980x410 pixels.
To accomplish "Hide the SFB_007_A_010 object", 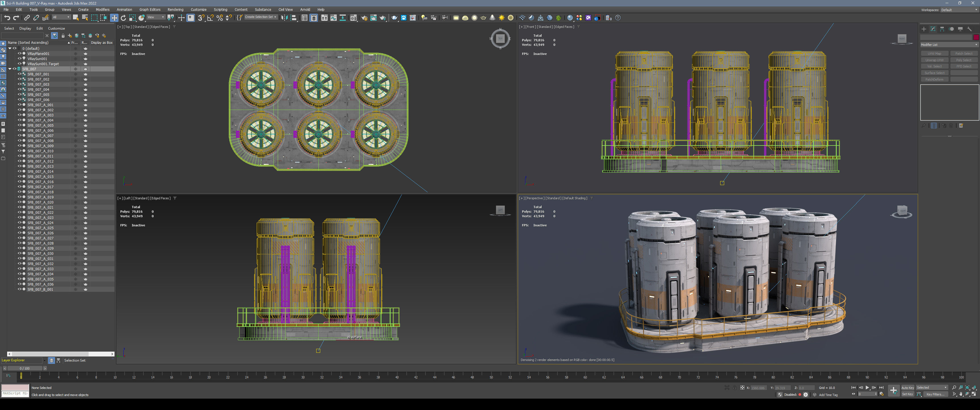I will 19,151.
